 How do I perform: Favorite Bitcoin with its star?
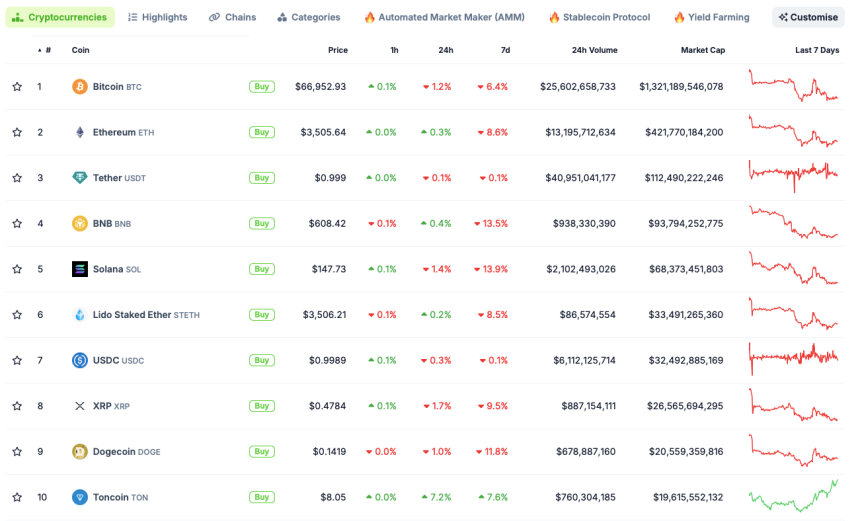point(18,87)
